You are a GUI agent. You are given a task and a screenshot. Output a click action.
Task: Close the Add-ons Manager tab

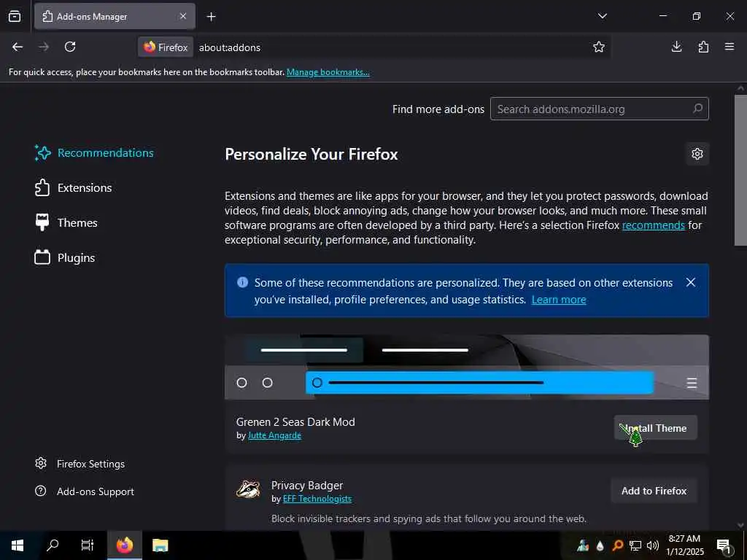tap(183, 16)
